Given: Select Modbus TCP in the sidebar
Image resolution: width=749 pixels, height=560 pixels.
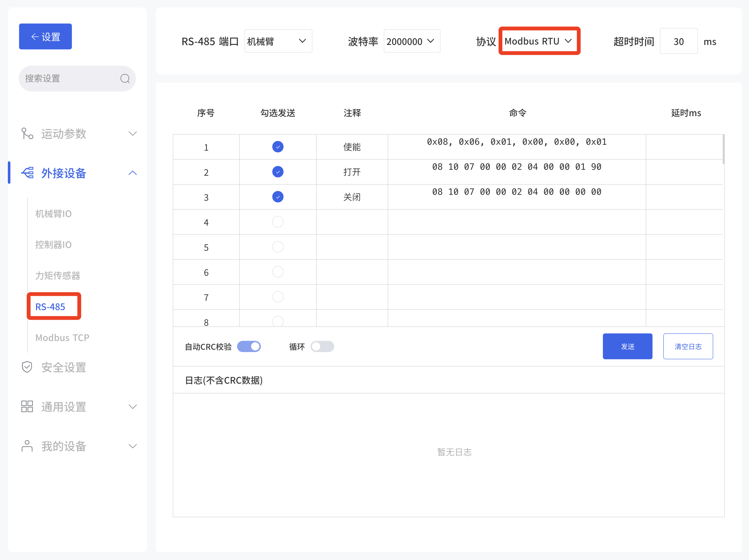Looking at the screenshot, I should [x=62, y=337].
